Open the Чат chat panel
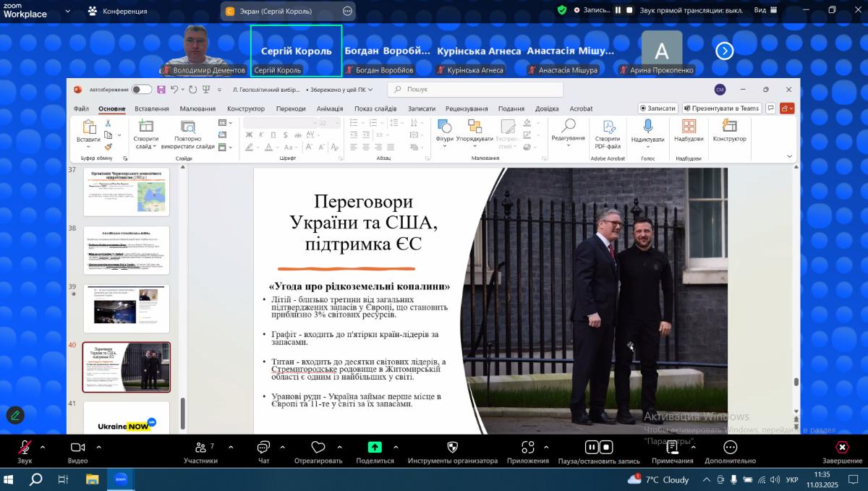868x491 pixels. (264, 448)
